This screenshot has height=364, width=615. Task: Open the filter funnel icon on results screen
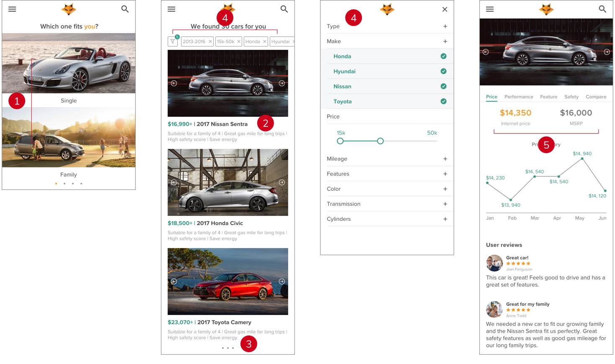(173, 41)
